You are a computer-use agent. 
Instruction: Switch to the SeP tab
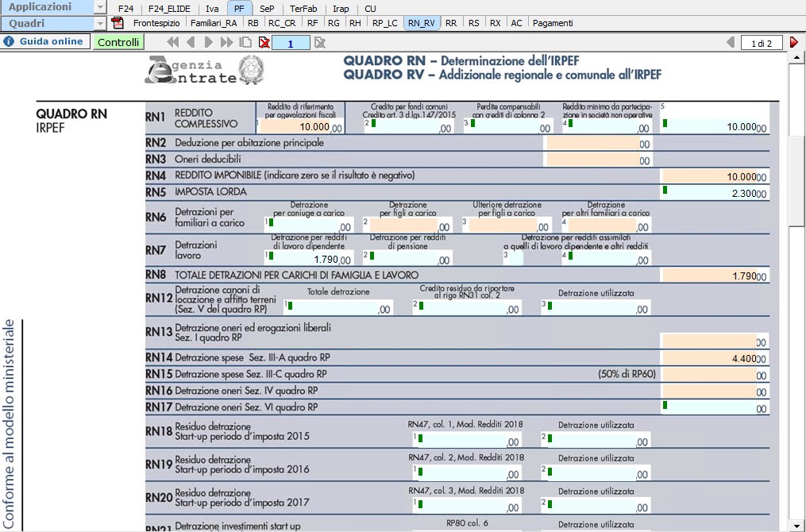[x=267, y=9]
